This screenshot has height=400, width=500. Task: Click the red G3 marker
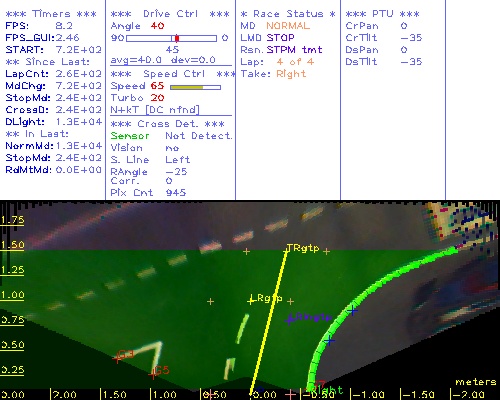click(117, 359)
